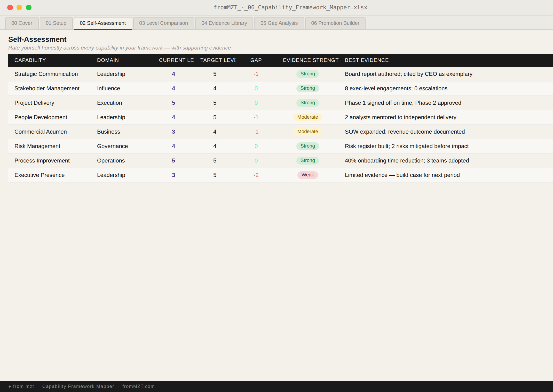Click gap -1 in Strategic Communication row
The image size is (553, 392).
click(x=256, y=74)
